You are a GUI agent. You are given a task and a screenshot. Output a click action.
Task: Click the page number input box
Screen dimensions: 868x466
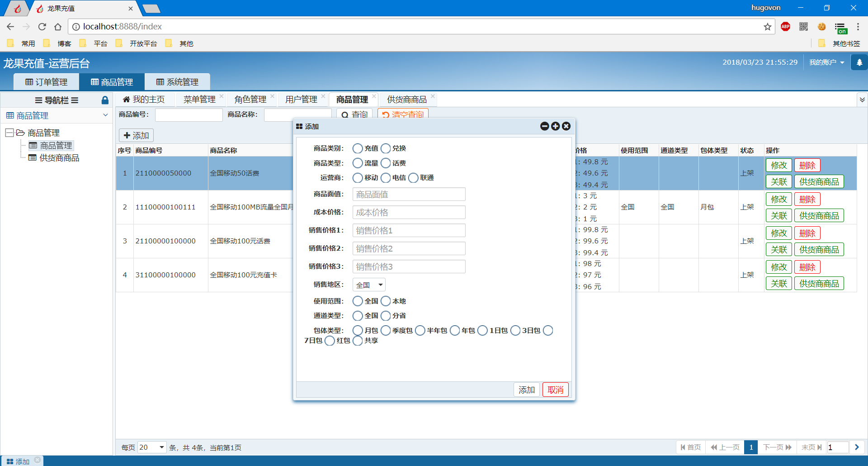837,447
